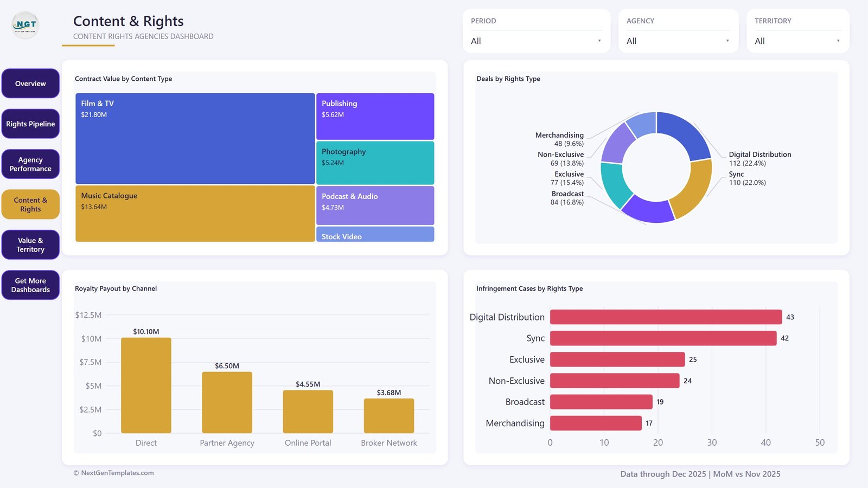Switch to Value & Territory page
868x488 pixels.
(x=30, y=245)
